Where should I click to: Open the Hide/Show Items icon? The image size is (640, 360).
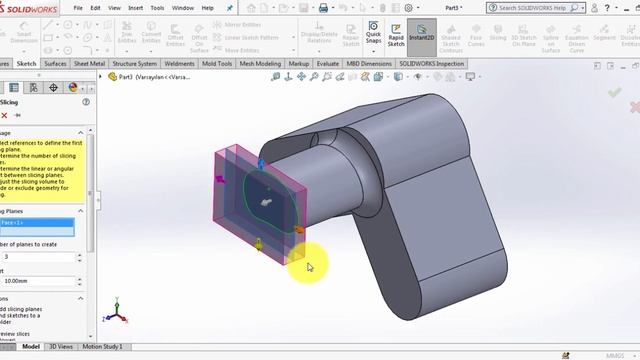418,76
